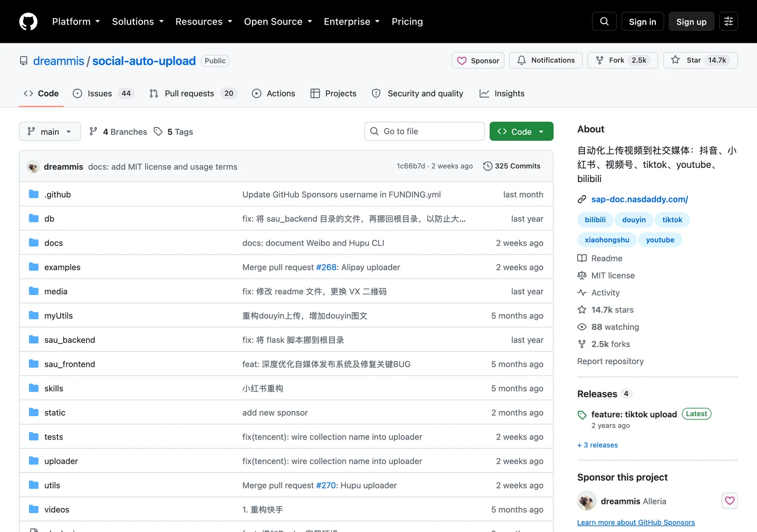Image resolution: width=757 pixels, height=532 pixels.
Task: Open the sau_frontend folder
Action: point(70,364)
